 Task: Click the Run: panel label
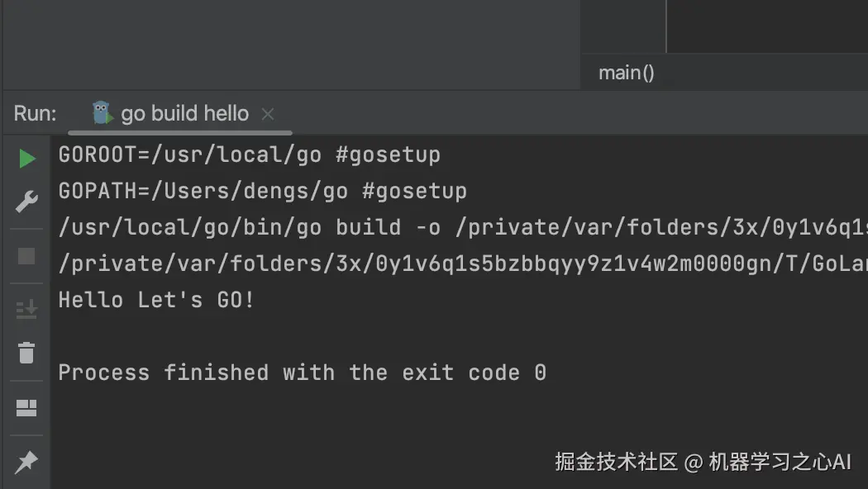point(35,113)
